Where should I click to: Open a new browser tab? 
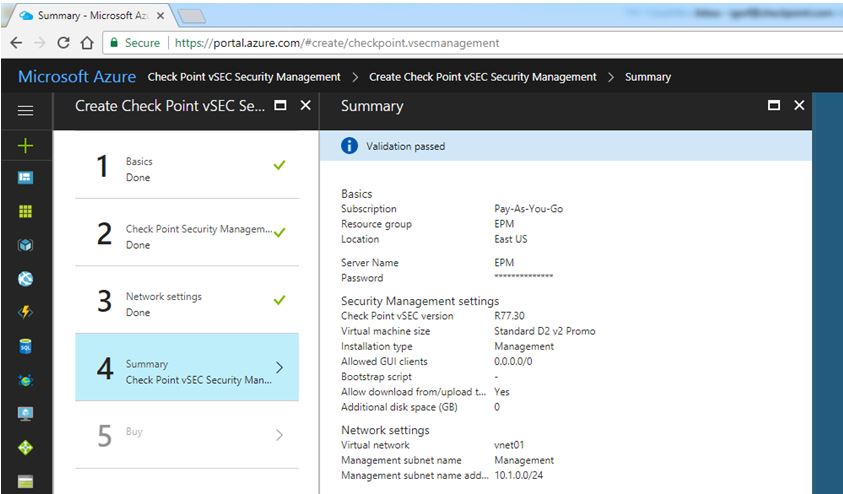pos(191,17)
